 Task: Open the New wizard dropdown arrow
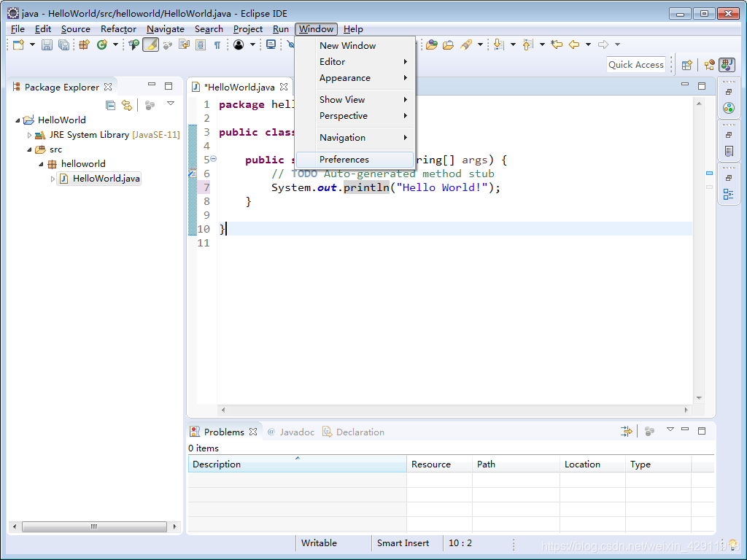(32, 44)
